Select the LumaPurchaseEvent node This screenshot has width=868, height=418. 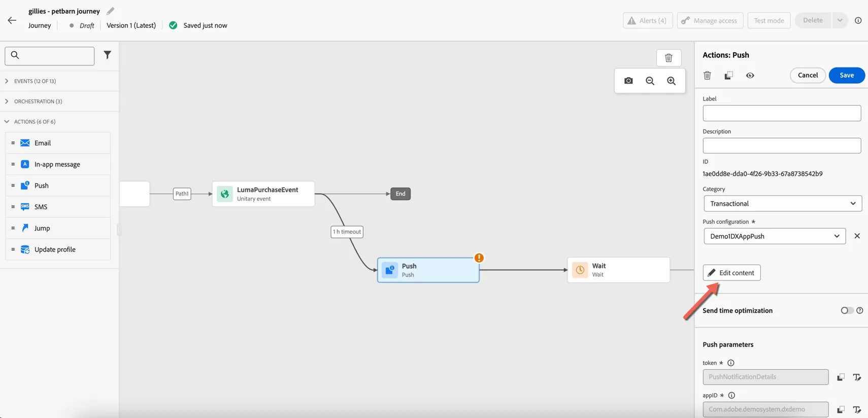click(x=263, y=194)
